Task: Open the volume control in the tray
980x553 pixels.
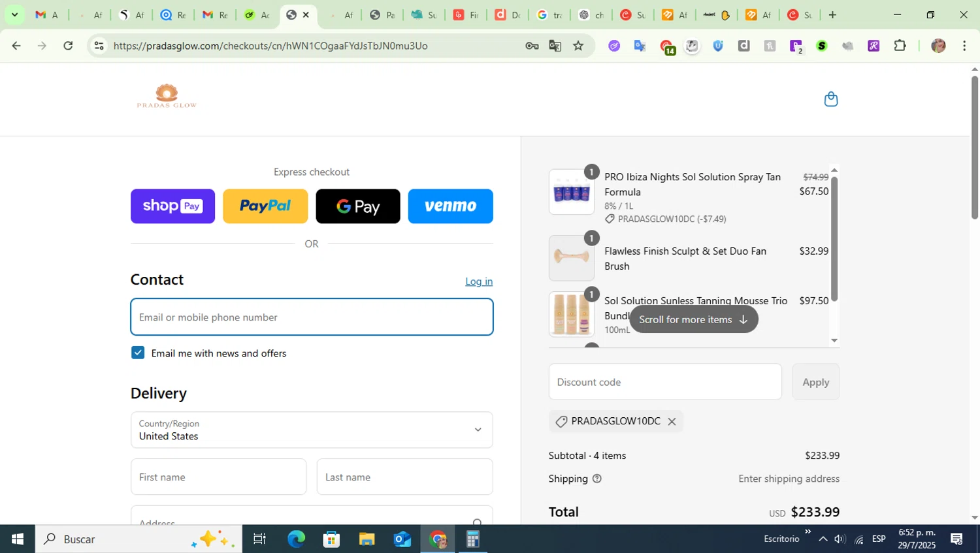Action: click(x=840, y=539)
